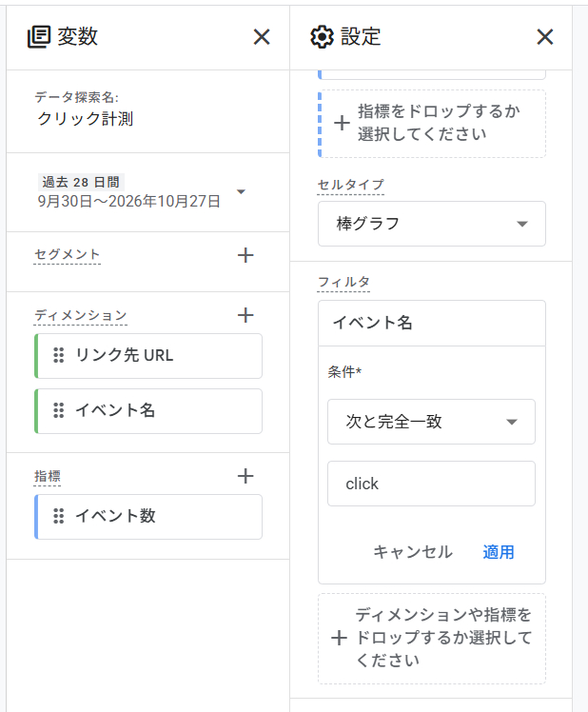
Task: Click the 設定 gear icon
Action: (x=322, y=37)
